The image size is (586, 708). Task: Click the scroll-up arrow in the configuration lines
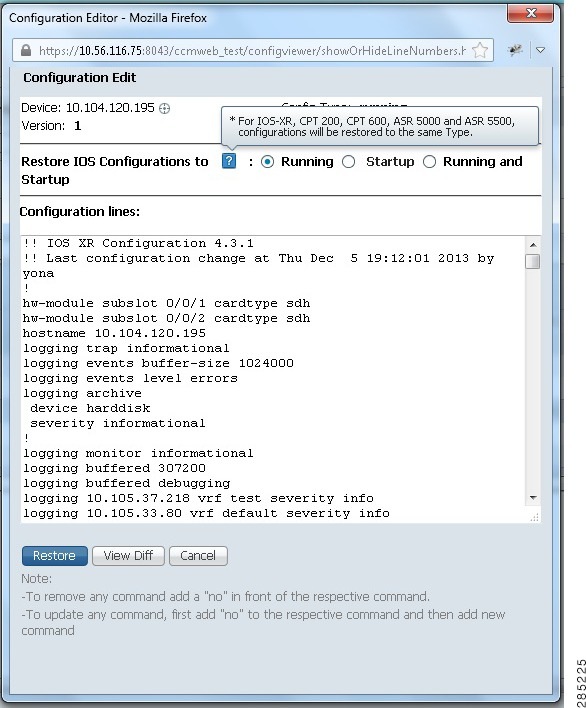click(533, 245)
